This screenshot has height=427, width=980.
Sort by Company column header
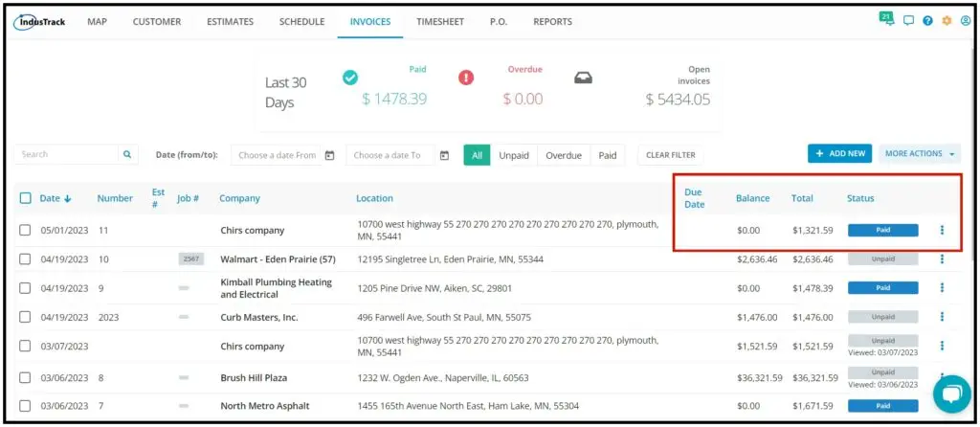click(x=239, y=198)
